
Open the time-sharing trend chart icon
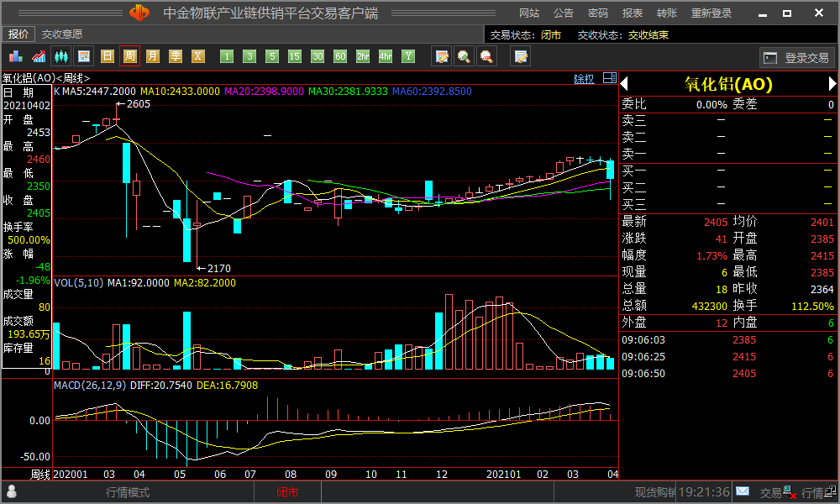(x=39, y=56)
